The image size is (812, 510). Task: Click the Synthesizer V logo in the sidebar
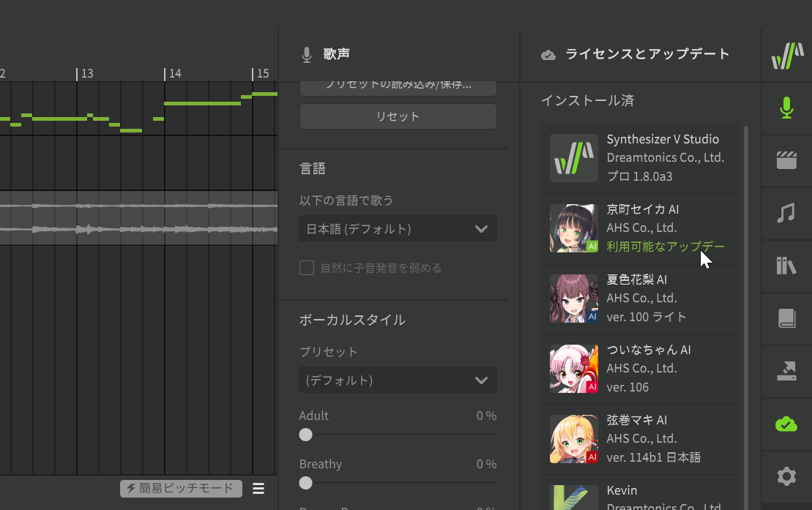(787, 56)
